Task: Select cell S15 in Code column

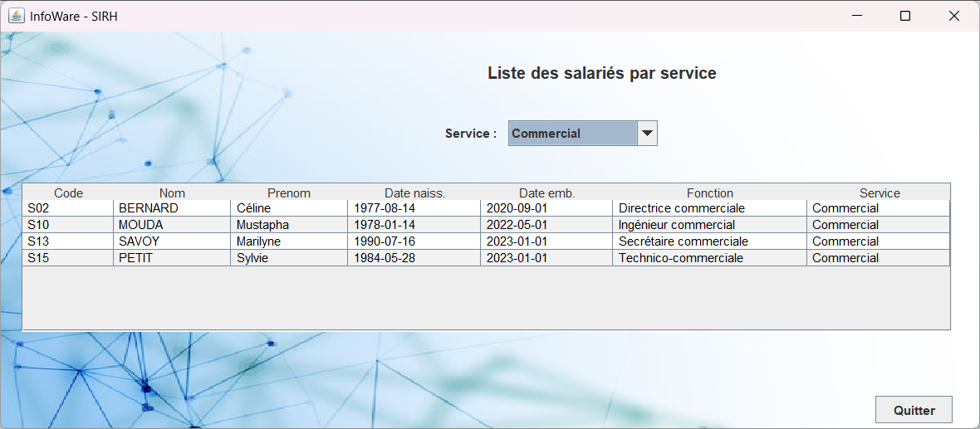Action: 68,258
